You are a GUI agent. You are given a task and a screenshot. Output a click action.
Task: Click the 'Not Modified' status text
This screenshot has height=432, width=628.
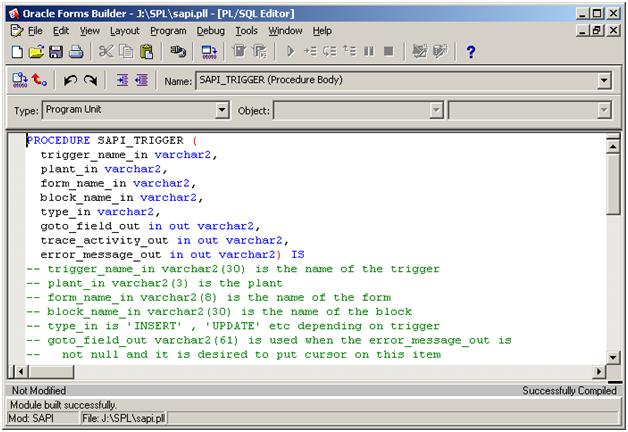39,391
